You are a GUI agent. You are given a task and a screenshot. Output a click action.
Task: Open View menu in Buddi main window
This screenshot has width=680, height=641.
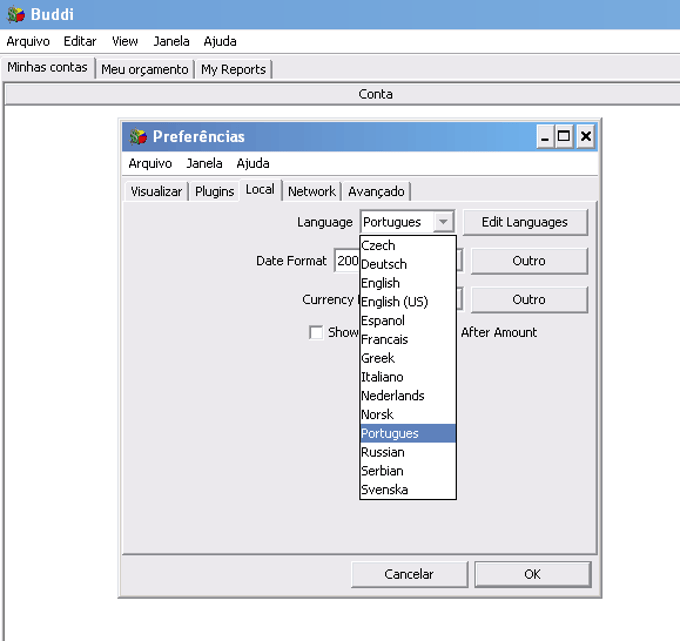[x=125, y=42]
